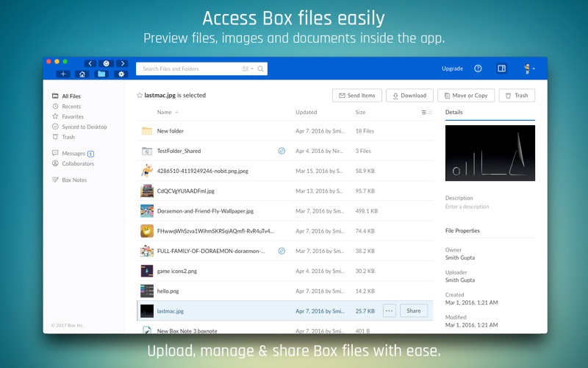Open the help question mark icon
The width and height of the screenshot is (588, 368).
[478, 68]
